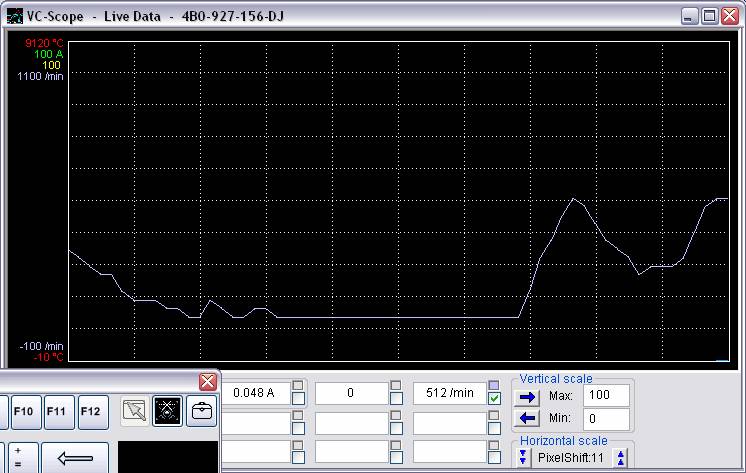Click the VC-Scope title bar icon
This screenshot has height=473, width=746.
(x=14, y=17)
